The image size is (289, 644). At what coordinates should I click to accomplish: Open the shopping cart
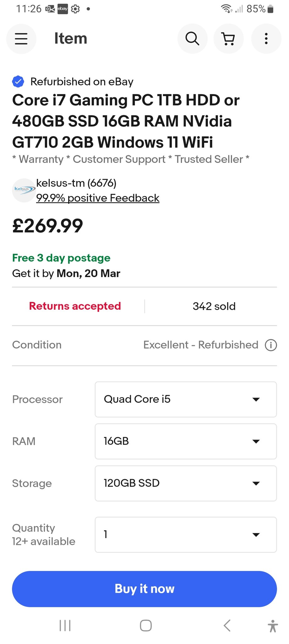229,39
